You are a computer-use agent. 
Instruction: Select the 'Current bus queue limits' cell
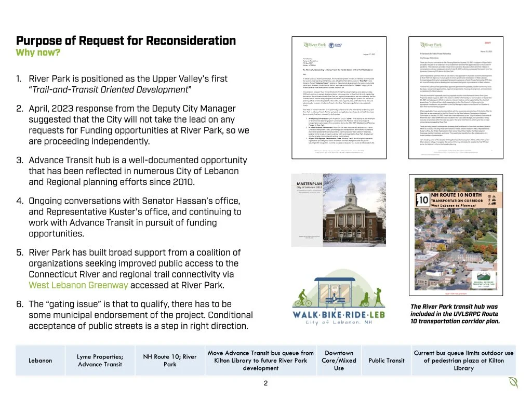point(463,361)
